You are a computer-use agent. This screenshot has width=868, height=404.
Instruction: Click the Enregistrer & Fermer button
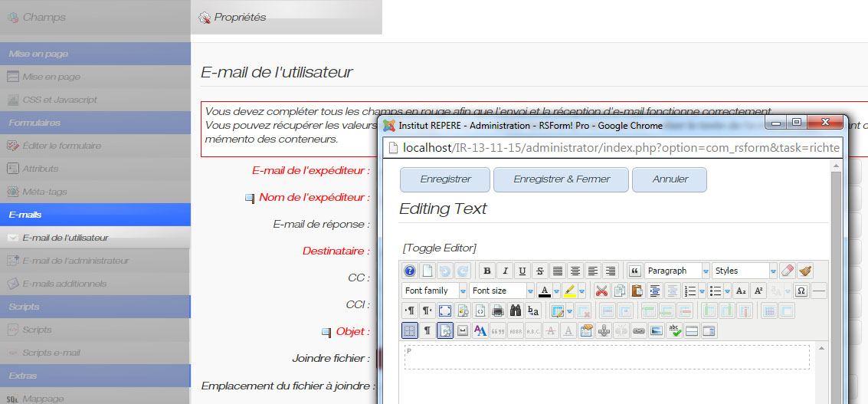point(561,179)
